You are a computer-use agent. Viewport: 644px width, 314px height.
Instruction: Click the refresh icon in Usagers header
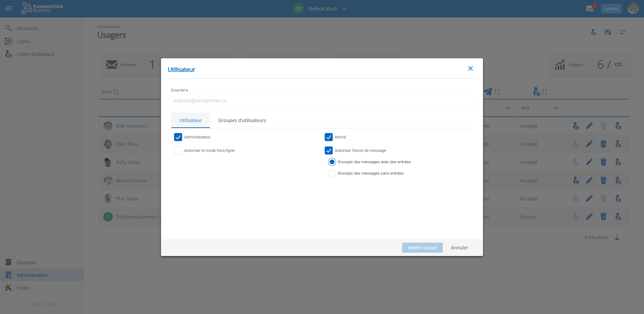point(623,32)
